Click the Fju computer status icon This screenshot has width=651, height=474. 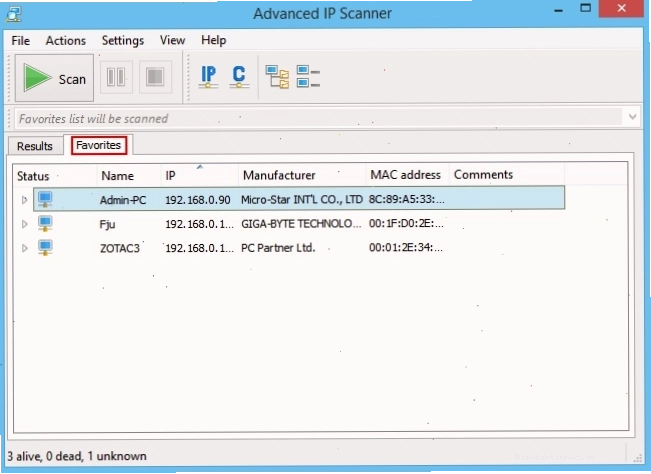click(x=45, y=224)
